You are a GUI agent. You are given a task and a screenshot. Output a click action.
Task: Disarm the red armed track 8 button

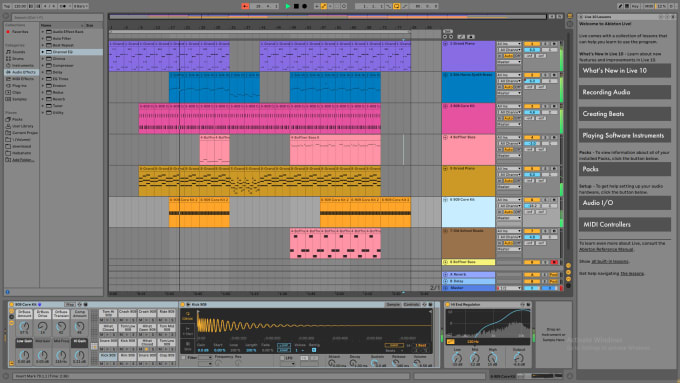point(554,262)
